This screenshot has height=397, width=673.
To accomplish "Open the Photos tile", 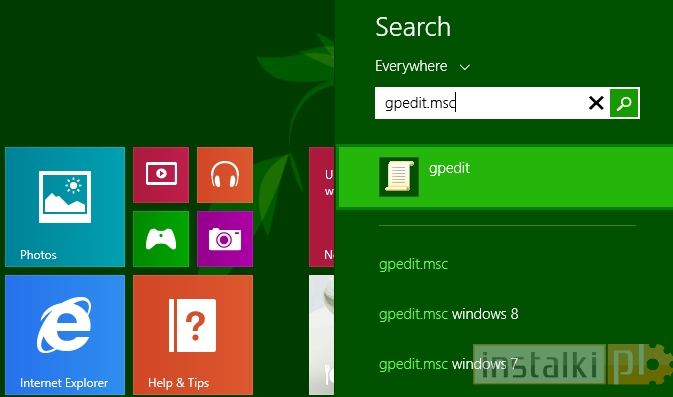I will pyautogui.click(x=65, y=207).
